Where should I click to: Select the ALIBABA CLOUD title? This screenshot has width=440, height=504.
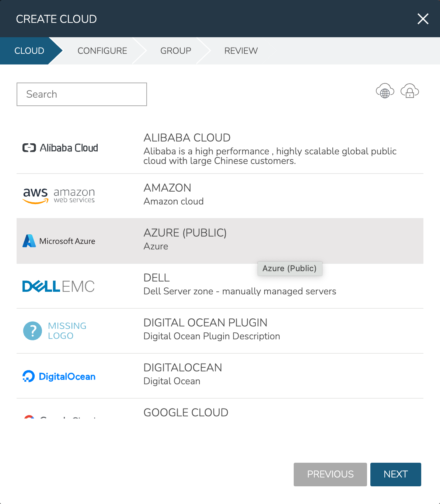coord(187,138)
